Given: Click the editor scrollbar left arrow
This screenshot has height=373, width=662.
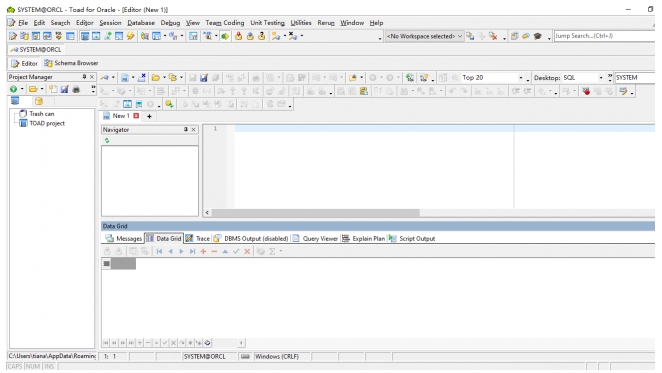Looking at the screenshot, I should (207, 213).
